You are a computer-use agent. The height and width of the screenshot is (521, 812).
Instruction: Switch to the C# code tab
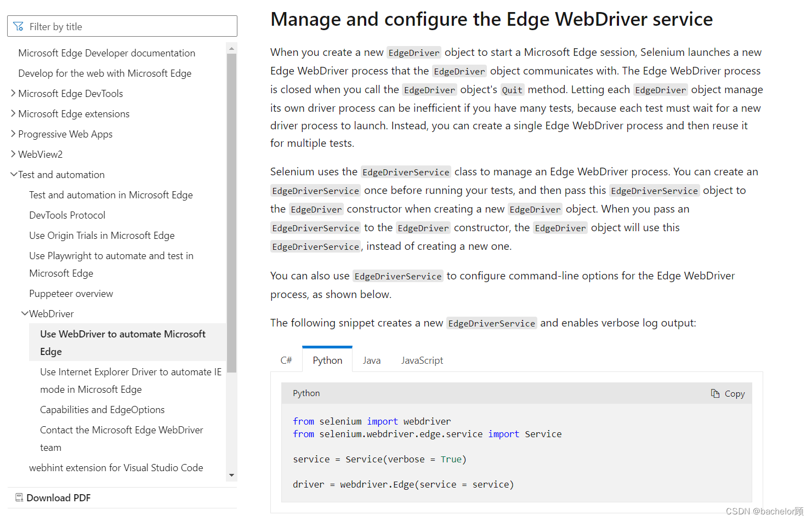pos(286,360)
